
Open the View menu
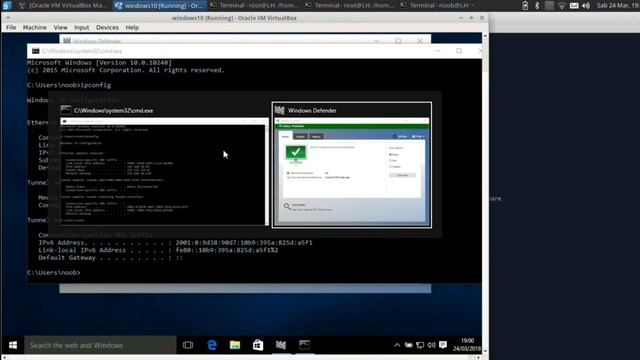[60, 27]
